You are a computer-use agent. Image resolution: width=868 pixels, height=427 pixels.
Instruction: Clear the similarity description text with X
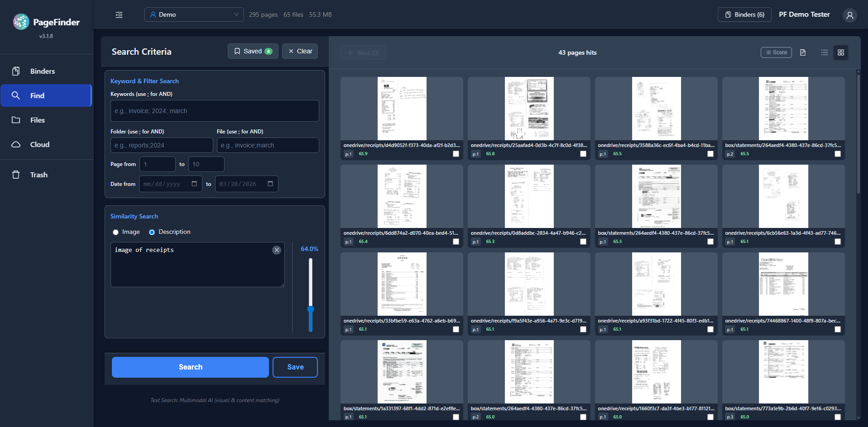coord(276,250)
